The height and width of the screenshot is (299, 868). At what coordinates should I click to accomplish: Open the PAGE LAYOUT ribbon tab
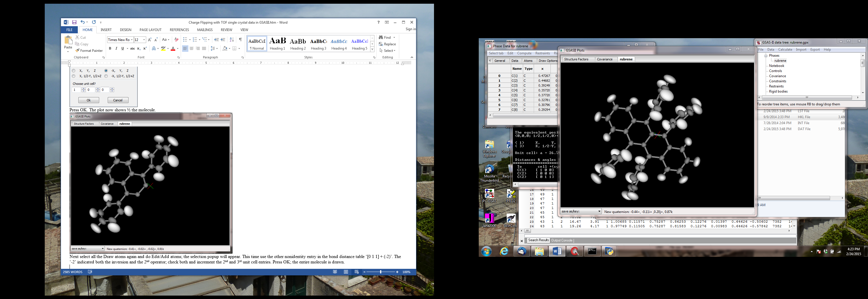click(150, 30)
